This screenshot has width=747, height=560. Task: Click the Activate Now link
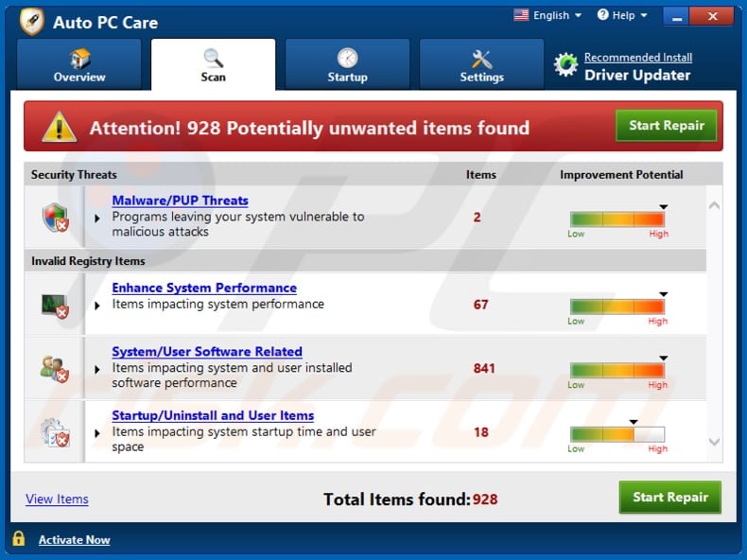point(75,540)
